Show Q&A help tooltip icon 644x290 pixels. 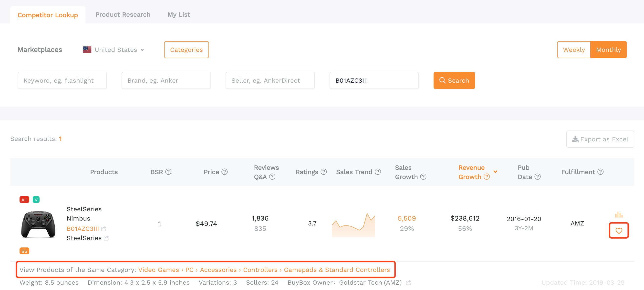point(272,177)
